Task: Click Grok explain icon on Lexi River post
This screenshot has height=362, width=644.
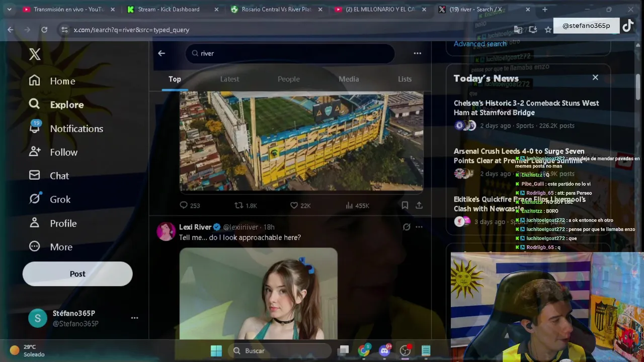Action: click(407, 227)
